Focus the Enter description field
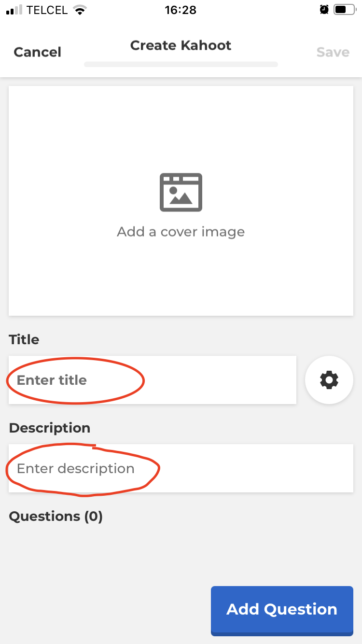The height and width of the screenshot is (644, 362). [x=181, y=468]
